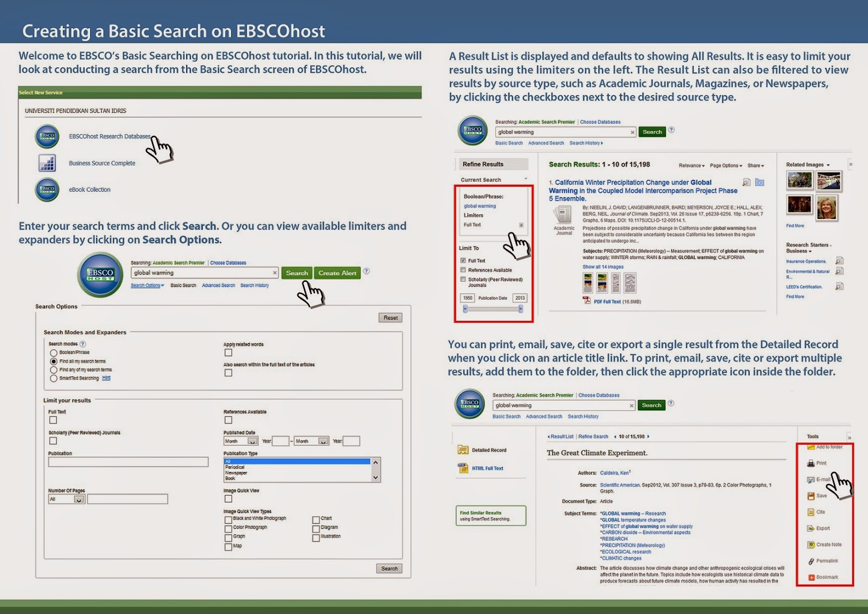868x614 pixels.
Task: Click the help icon beside Create Alert
Action: 366,271
